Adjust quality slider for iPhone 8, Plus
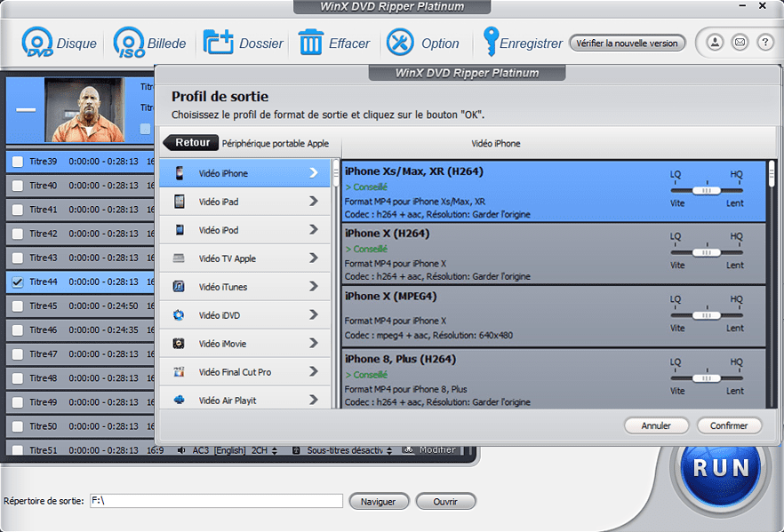 click(707, 378)
